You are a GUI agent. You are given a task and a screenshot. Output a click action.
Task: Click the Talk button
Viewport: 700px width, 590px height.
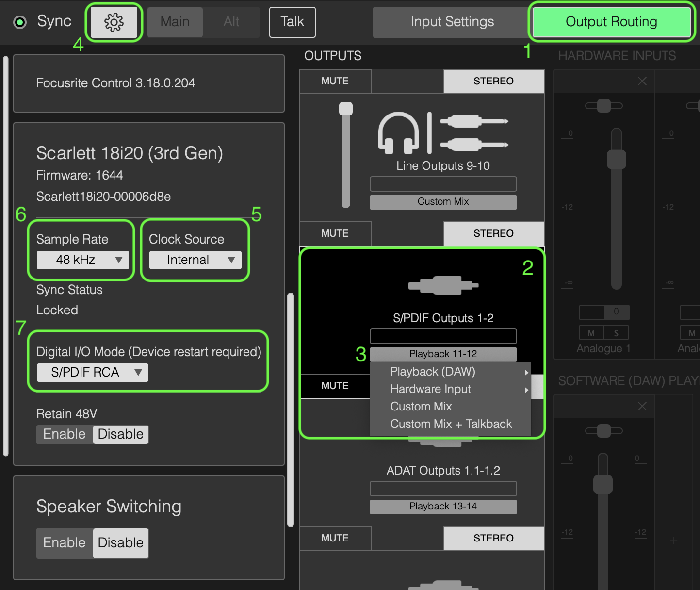tap(292, 21)
